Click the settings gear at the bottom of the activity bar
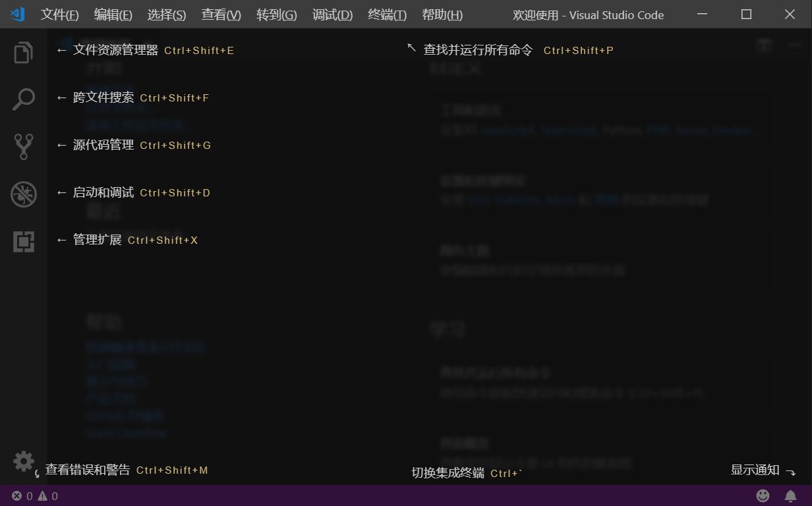This screenshot has width=812, height=506. (x=24, y=461)
